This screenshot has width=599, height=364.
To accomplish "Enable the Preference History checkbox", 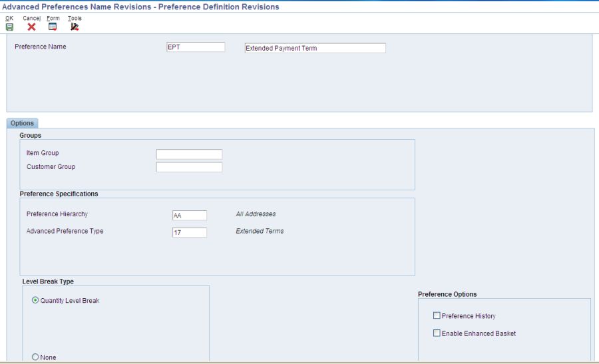I will click(x=437, y=315).
